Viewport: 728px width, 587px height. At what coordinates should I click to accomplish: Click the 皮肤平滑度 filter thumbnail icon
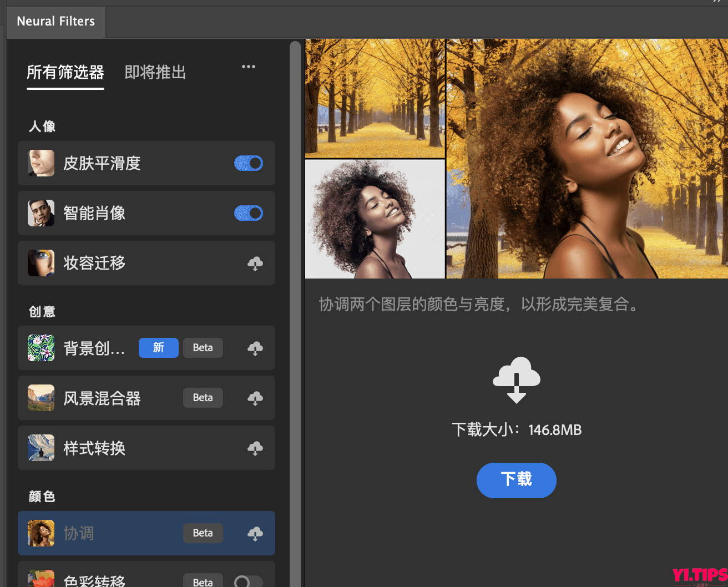point(41,163)
